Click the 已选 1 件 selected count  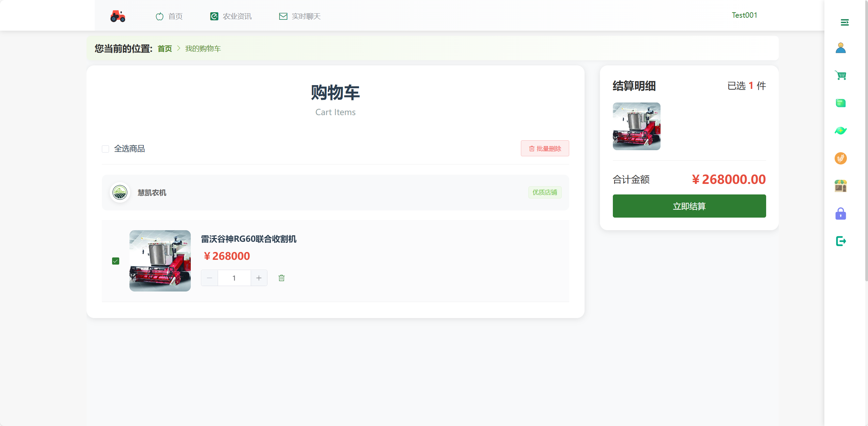[747, 86]
